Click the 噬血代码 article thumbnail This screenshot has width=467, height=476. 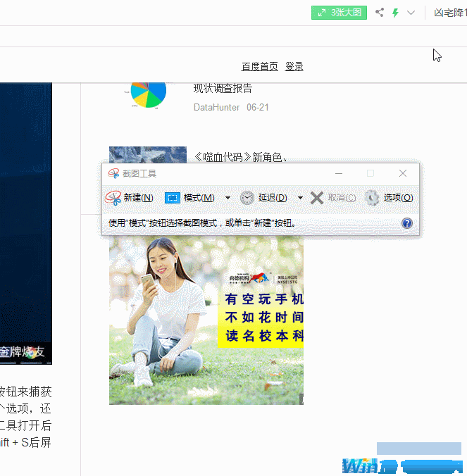click(148, 155)
